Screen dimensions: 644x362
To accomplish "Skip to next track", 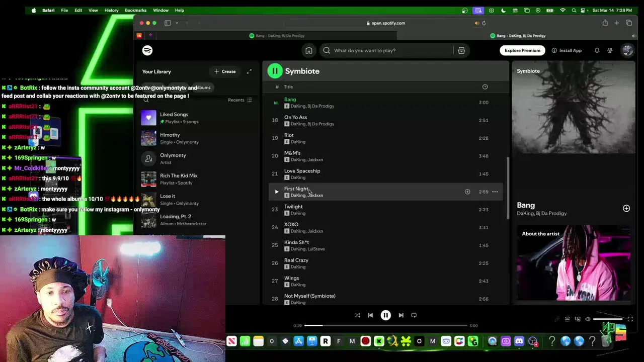I will [401, 315].
